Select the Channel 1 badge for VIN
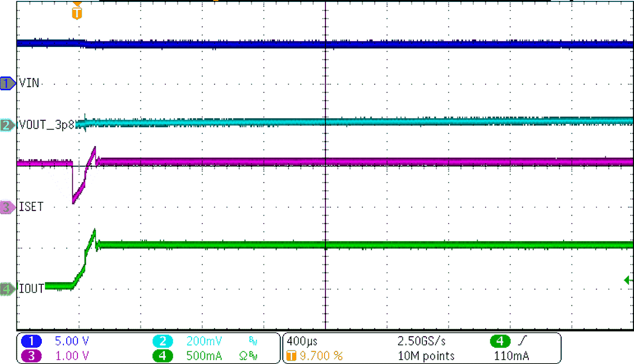The image size is (634, 364). tap(7, 83)
